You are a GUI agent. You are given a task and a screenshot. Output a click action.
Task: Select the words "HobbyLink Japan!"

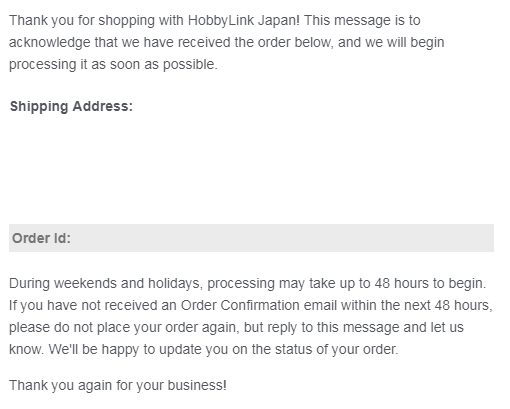tap(244, 21)
